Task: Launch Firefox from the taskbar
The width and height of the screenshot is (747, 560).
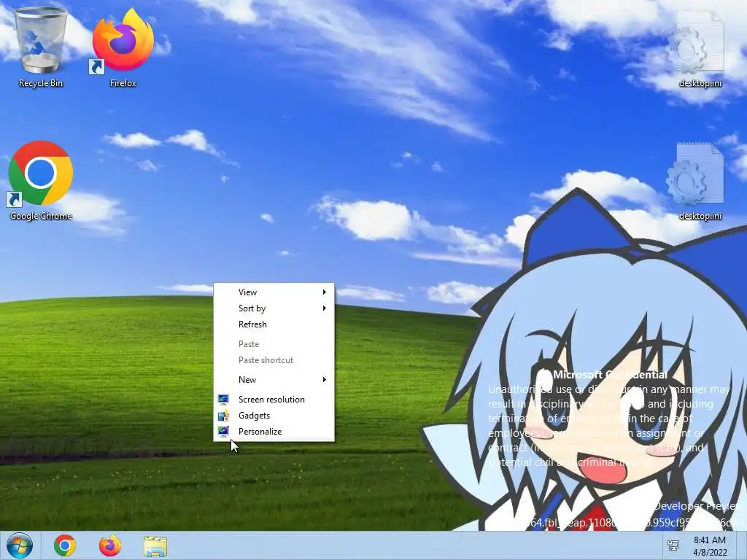Action: pos(110,545)
